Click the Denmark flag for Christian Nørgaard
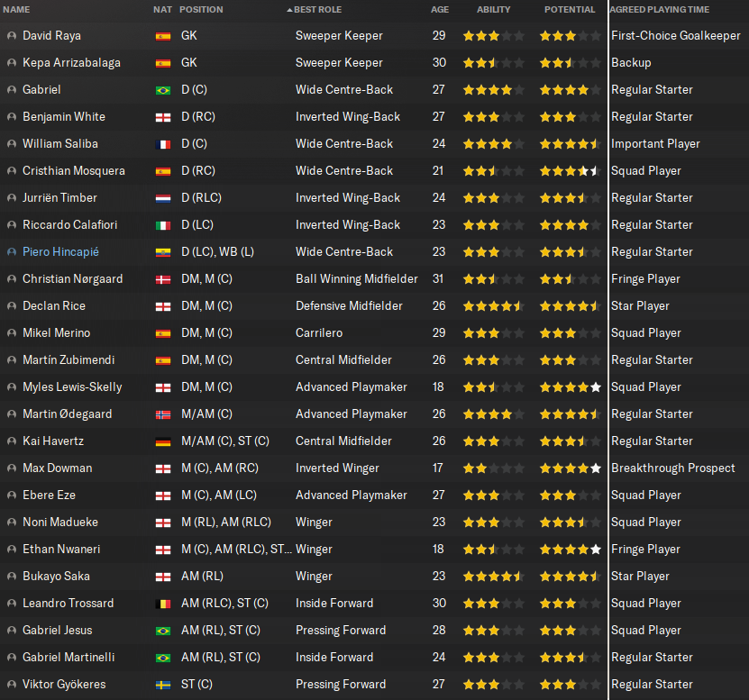Screen dimensions: 749x700 pos(163,279)
